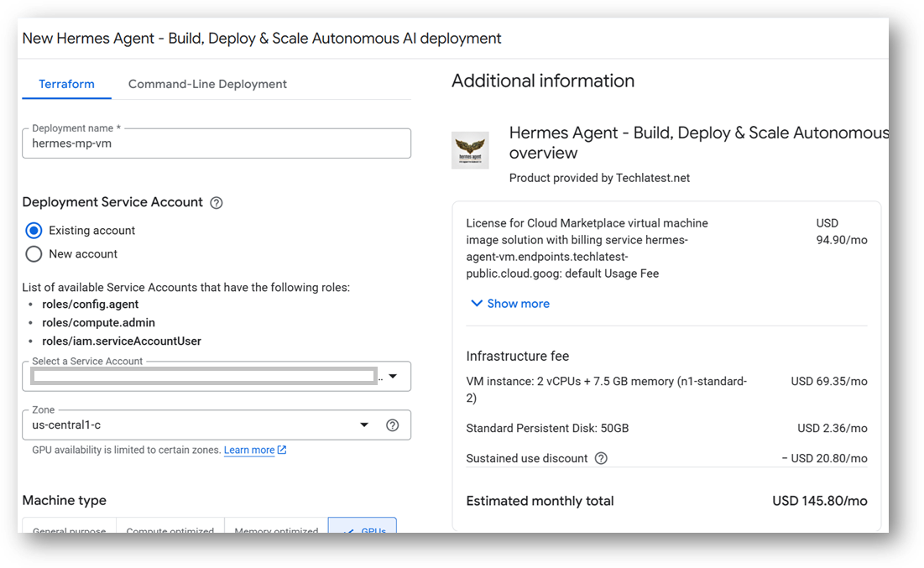Viewport: 924px width, 568px height.
Task: Click the Deployment name input field
Action: (x=217, y=143)
